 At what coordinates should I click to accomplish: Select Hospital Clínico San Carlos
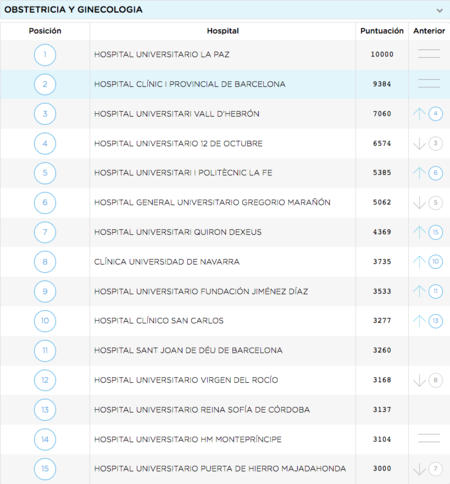[159, 321]
